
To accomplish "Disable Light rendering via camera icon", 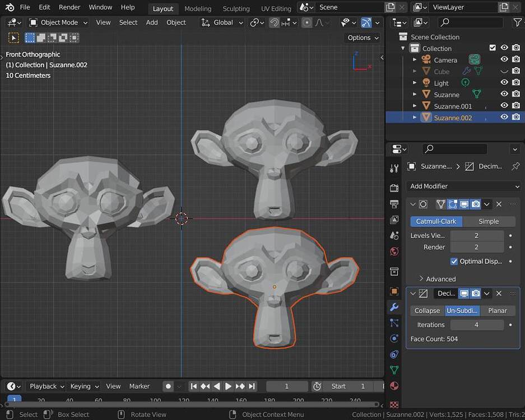I will click(516, 83).
